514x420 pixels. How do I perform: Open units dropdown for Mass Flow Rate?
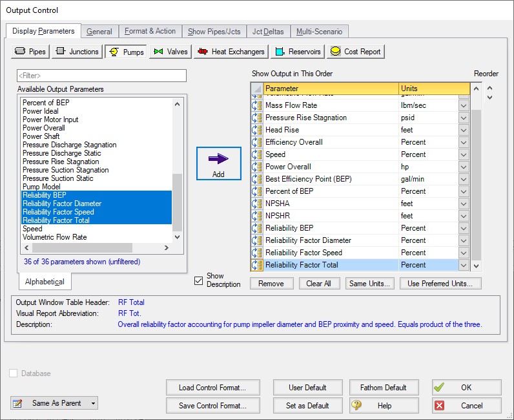(x=464, y=106)
